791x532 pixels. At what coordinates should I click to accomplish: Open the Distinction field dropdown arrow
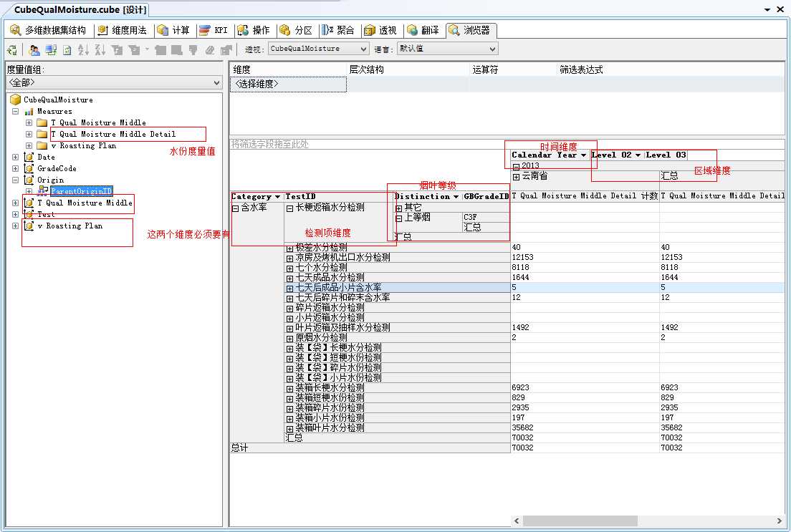point(456,197)
